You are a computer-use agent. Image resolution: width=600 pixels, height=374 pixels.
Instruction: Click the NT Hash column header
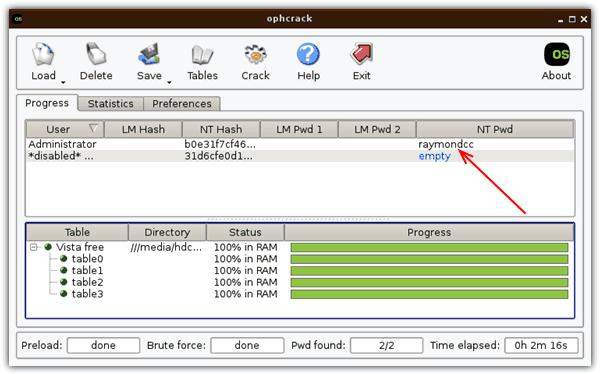click(x=221, y=129)
